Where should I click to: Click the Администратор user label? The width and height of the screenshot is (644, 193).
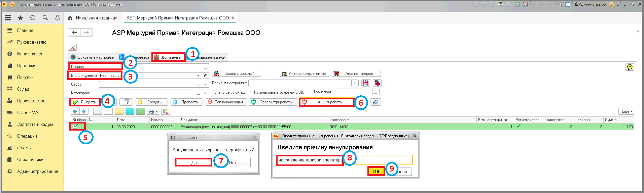point(590,4)
